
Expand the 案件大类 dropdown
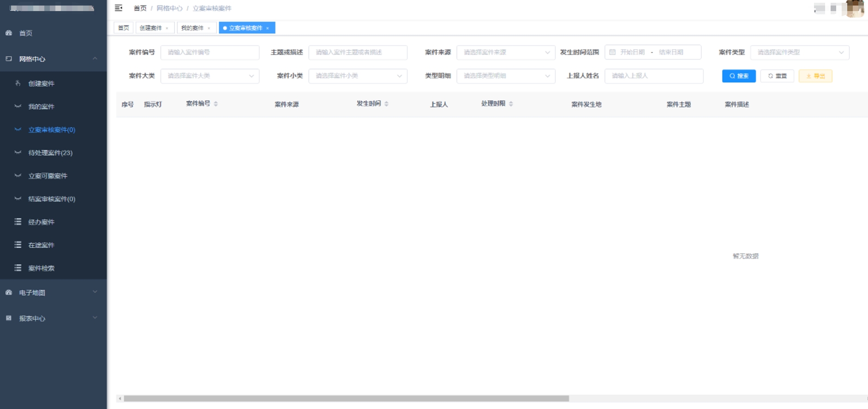(210, 76)
